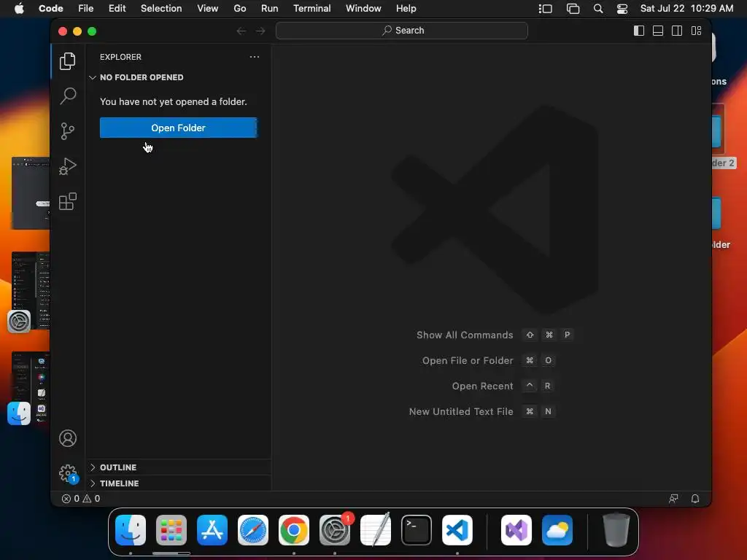The height and width of the screenshot is (560, 747).
Task: Open the Accounts menu icon
Action: (68, 438)
